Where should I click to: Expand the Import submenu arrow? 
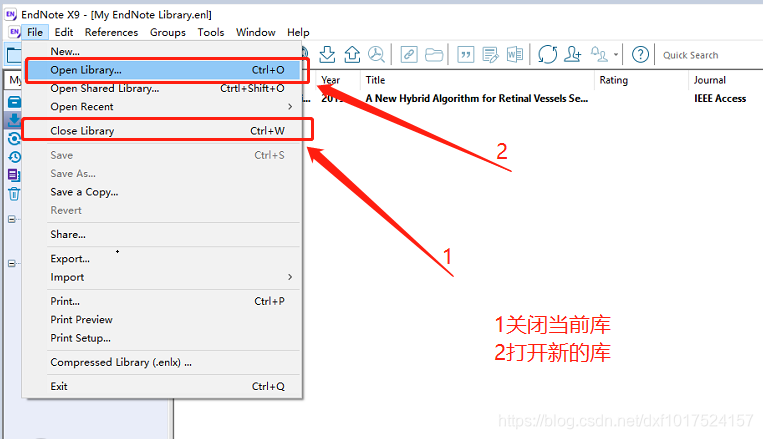[x=290, y=277]
